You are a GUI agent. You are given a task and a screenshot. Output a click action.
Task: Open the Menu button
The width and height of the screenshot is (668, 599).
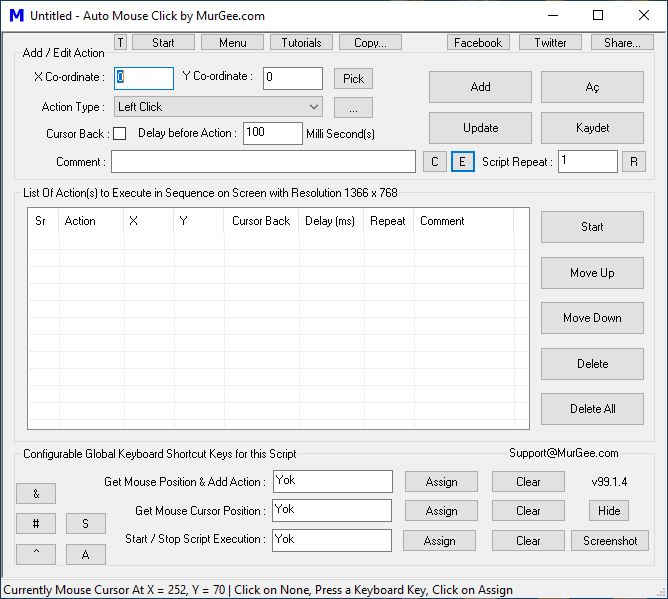point(233,43)
